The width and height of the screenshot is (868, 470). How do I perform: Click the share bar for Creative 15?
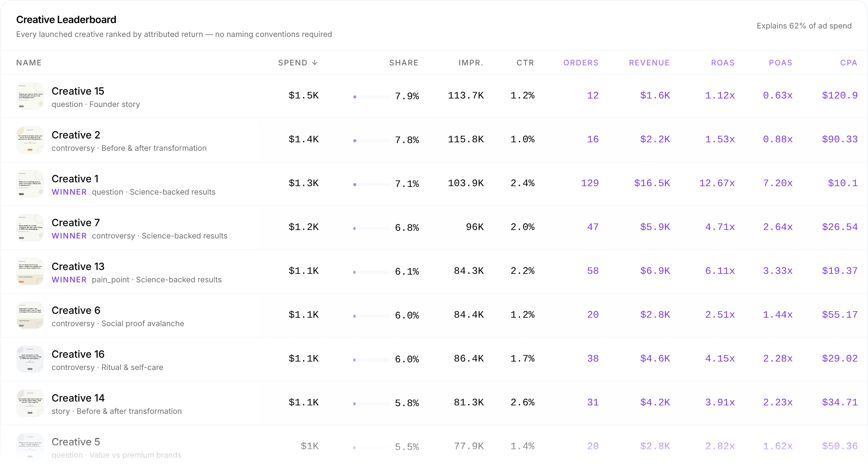tap(371, 97)
